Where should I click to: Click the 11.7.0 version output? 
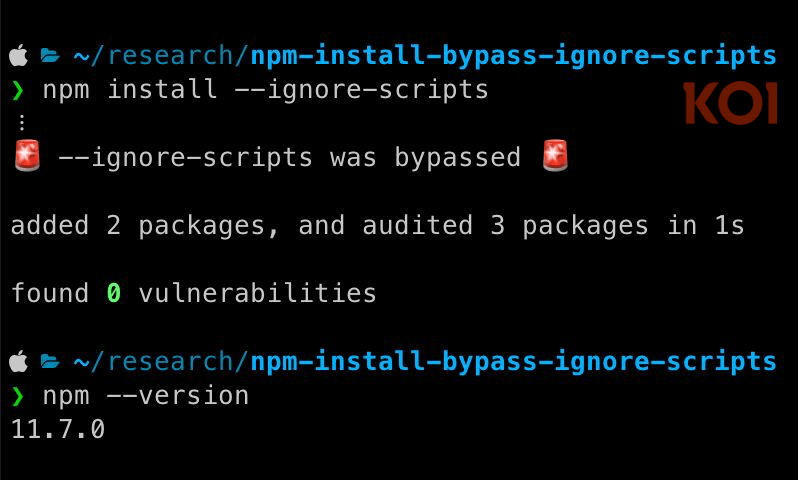click(58, 431)
